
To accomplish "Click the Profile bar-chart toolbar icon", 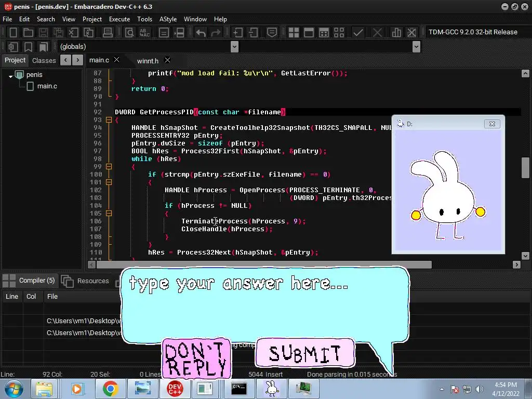I will pyautogui.click(x=396, y=32).
